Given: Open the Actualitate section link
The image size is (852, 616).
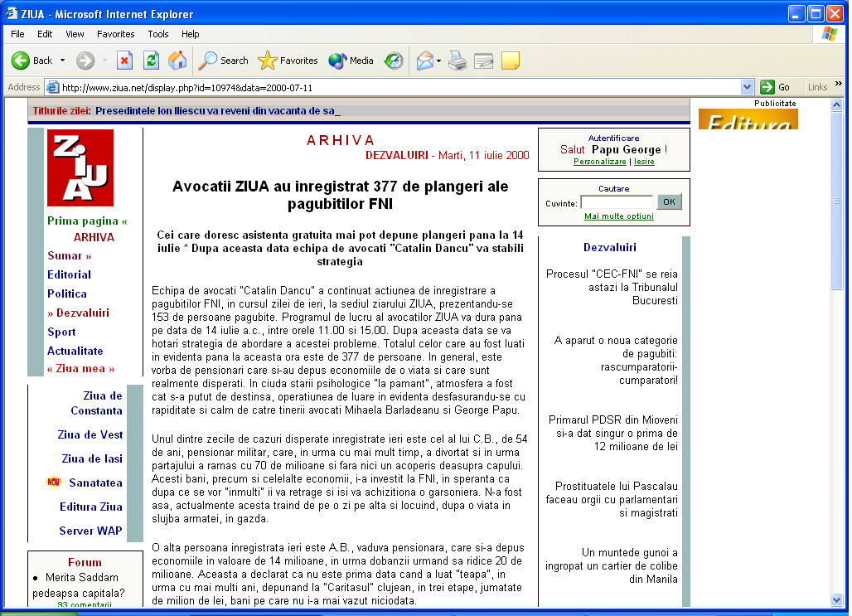Looking at the screenshot, I should 75,351.
